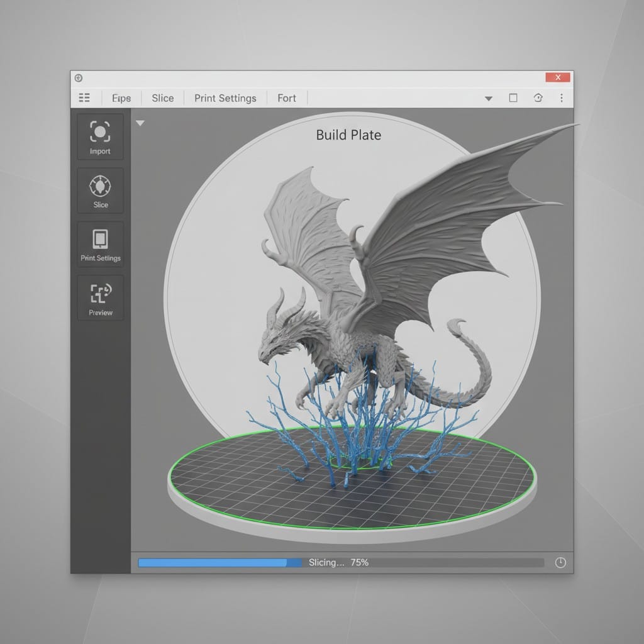Expand the dropdown arrow in the top toolbar
The width and height of the screenshot is (644, 644).
[x=489, y=99]
